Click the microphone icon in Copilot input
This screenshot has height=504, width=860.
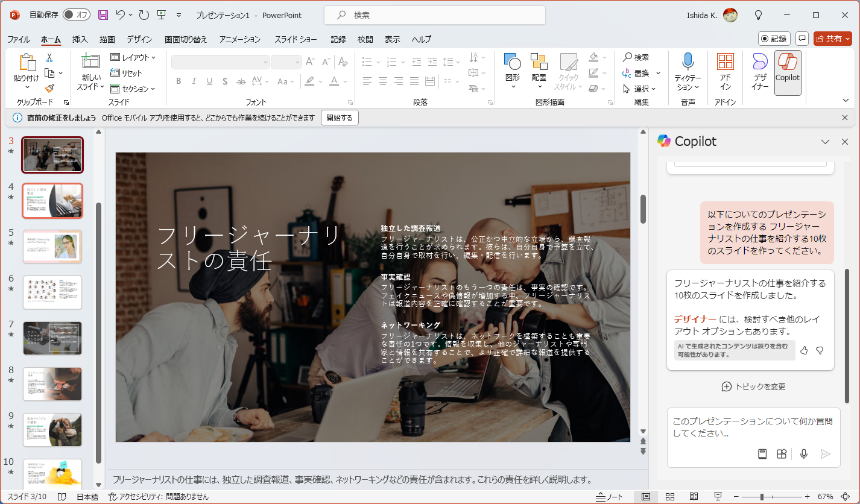[x=804, y=454]
